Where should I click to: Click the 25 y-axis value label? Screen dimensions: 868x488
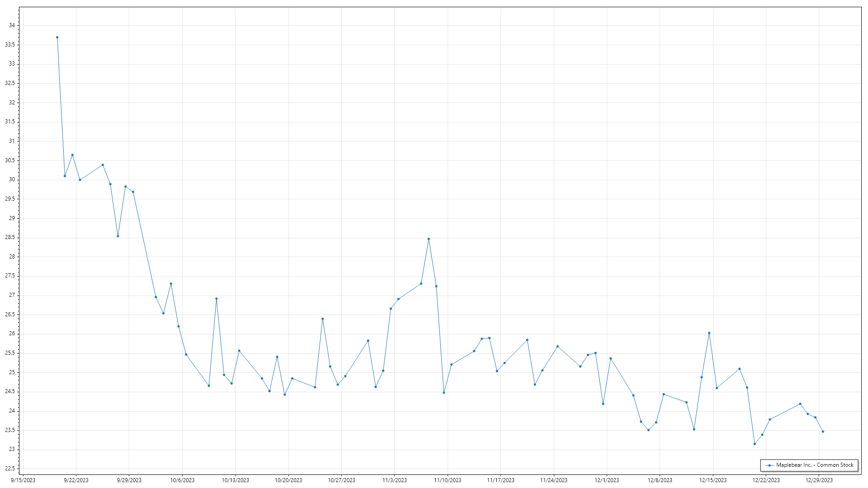(x=12, y=372)
